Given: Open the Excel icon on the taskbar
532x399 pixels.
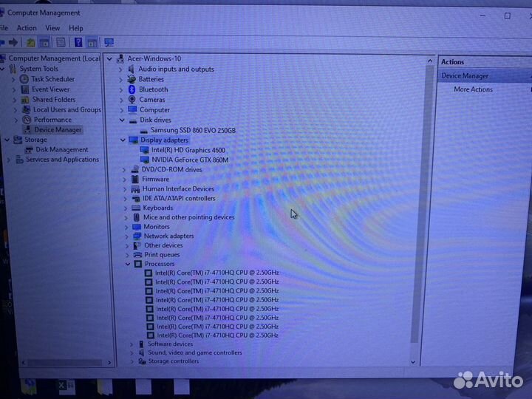Looking at the screenshot, I should (66, 385).
